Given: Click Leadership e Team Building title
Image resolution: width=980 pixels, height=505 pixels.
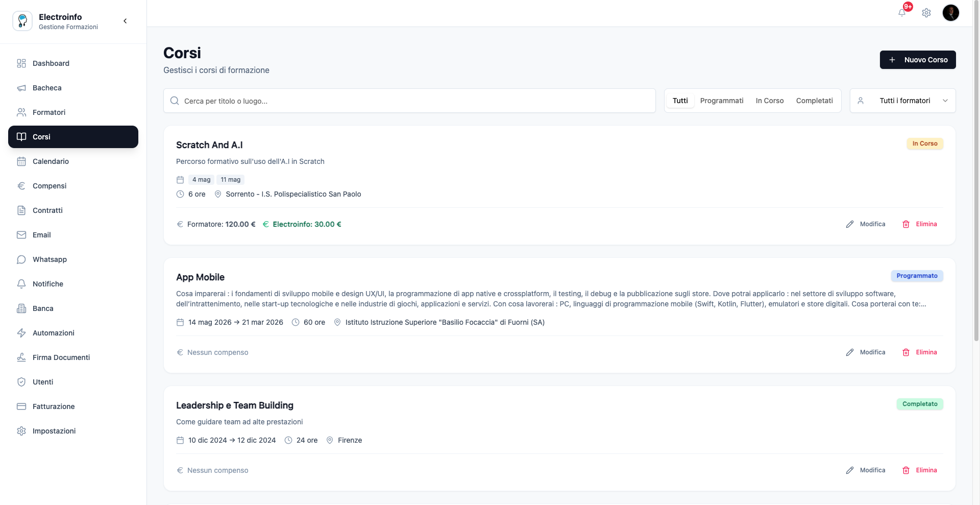Looking at the screenshot, I should pos(235,405).
